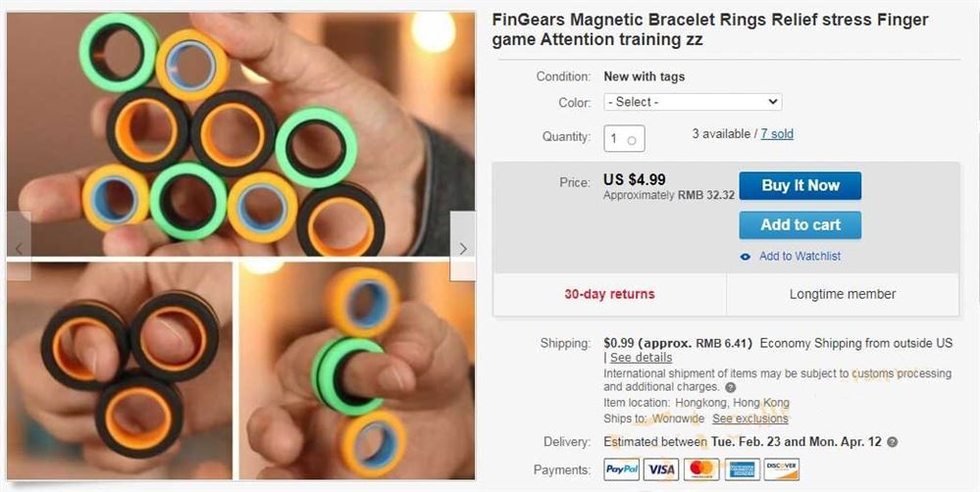
Task: Open the 7 sold link
Action: tap(777, 133)
